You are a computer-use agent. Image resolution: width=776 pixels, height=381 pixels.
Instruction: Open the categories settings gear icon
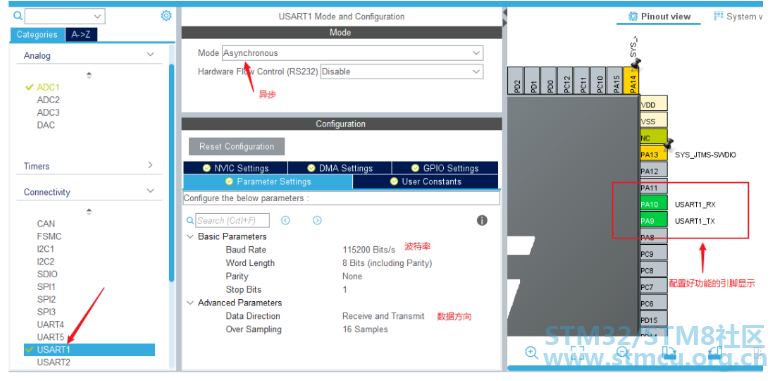166,16
